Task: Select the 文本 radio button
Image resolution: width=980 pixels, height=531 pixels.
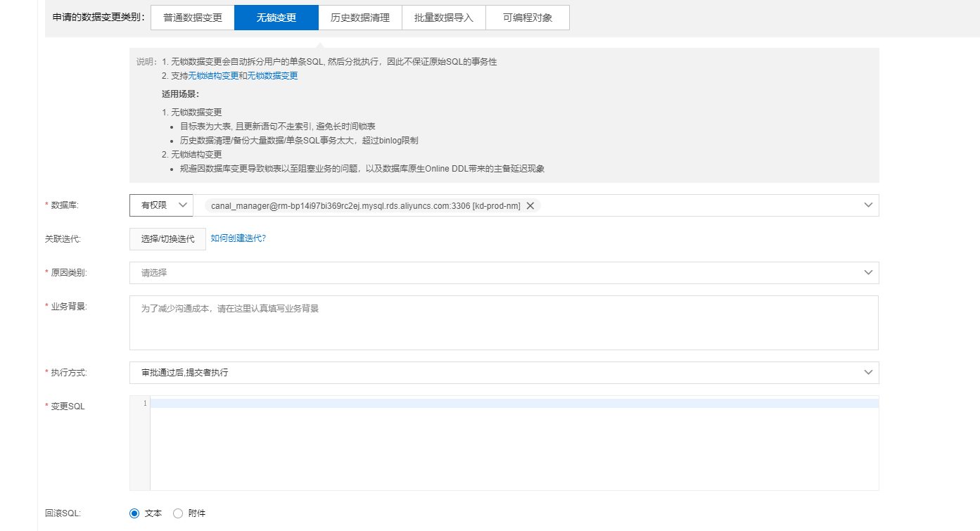Action: (x=134, y=513)
